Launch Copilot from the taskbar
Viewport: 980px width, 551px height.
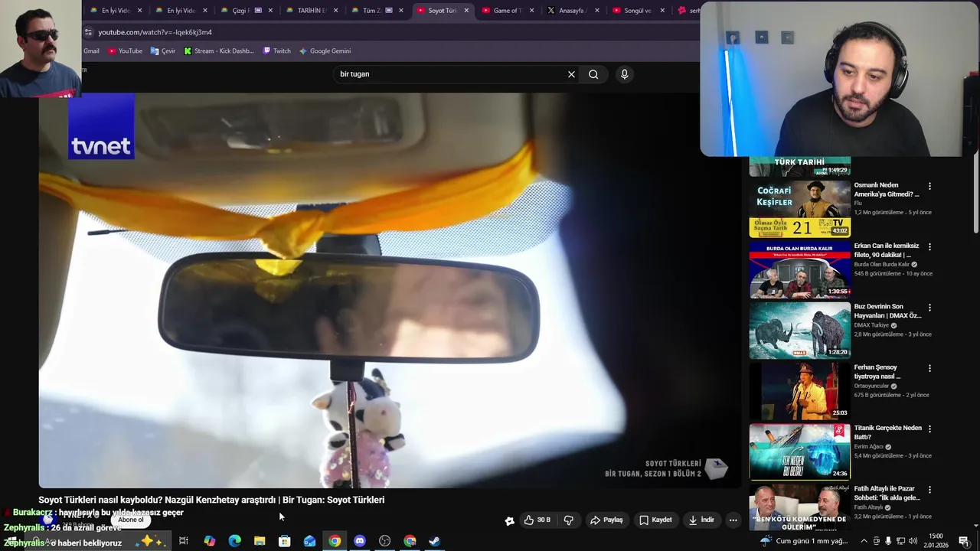point(209,541)
